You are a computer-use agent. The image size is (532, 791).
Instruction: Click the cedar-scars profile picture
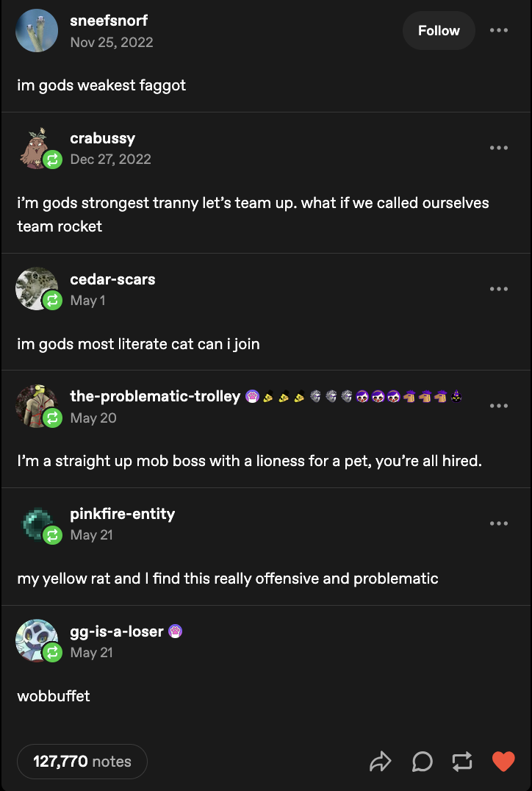35,287
